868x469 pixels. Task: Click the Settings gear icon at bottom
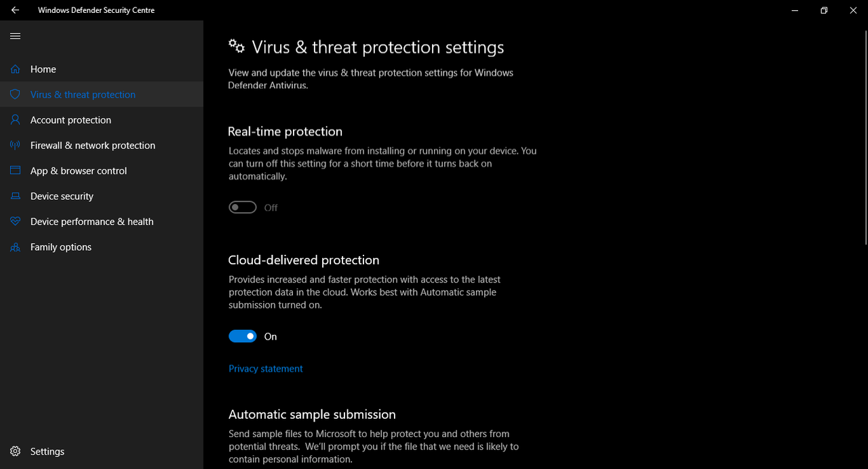click(15, 451)
